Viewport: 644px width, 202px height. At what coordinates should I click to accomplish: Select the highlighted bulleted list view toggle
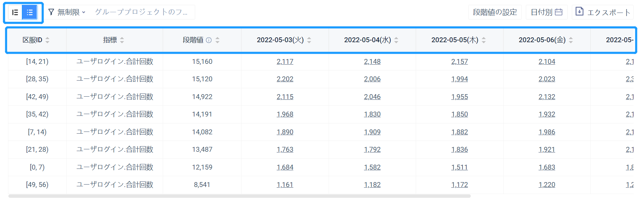click(30, 13)
